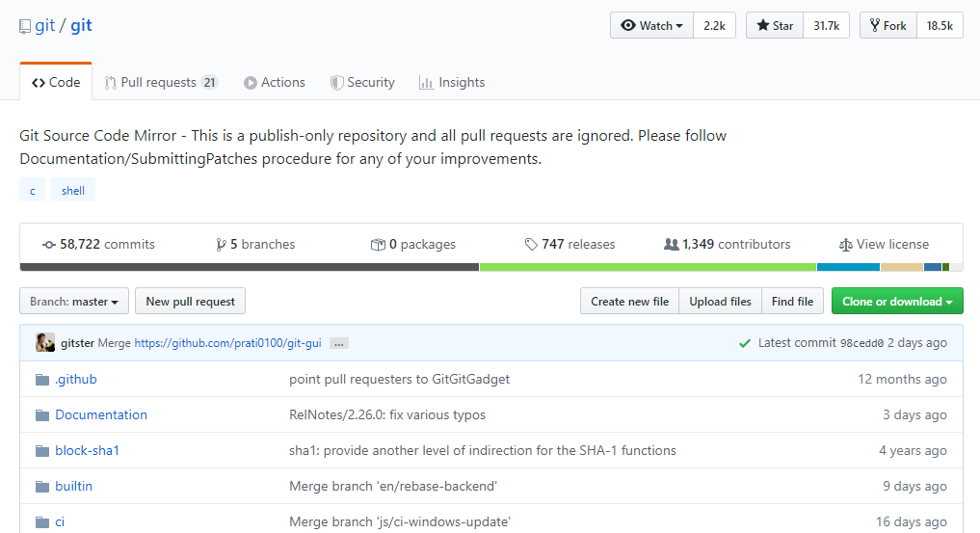Open latest commit hash 98cedd0
The image size is (980, 533).
click(861, 343)
